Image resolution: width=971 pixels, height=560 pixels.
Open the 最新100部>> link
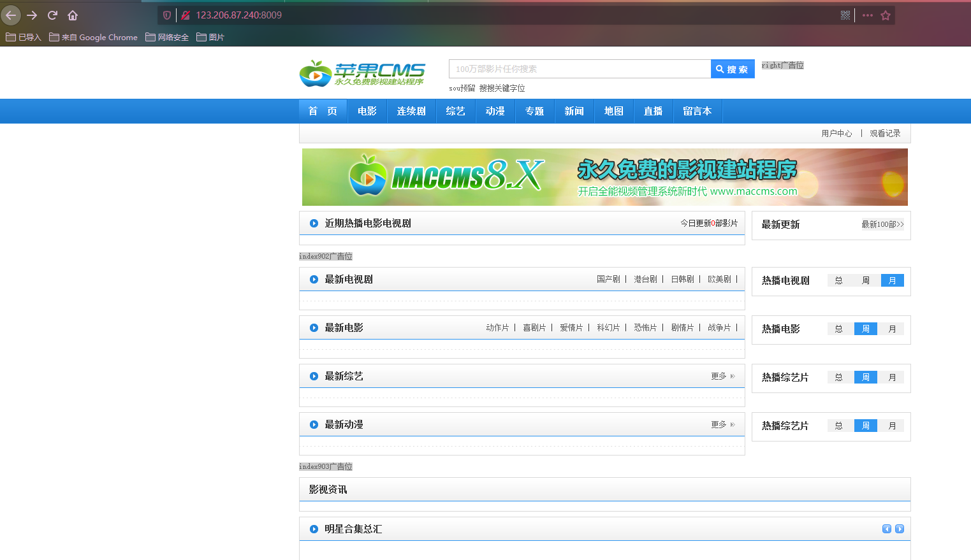[x=882, y=224]
